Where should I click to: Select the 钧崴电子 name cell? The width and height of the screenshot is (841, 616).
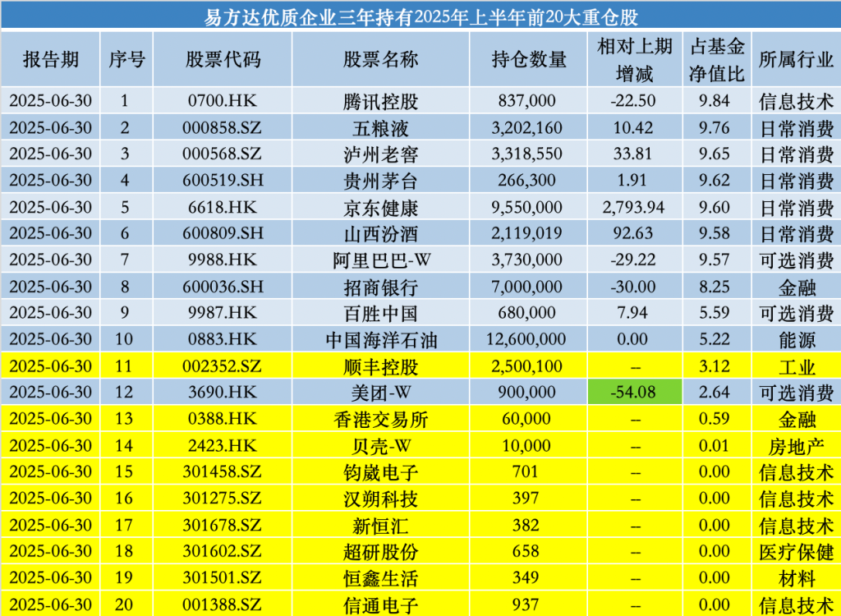381,471
